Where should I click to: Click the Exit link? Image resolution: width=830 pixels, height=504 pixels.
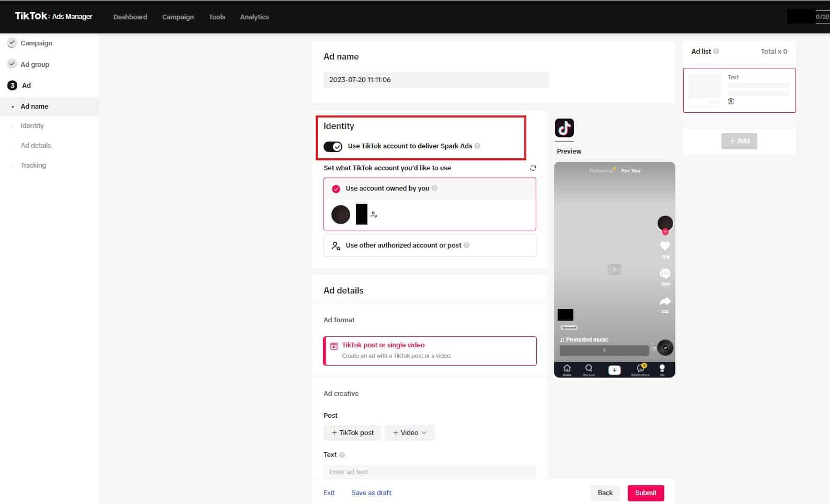329,493
